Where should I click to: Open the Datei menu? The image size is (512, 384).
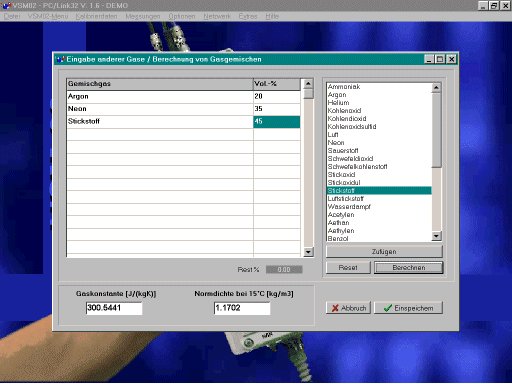click(x=12, y=16)
